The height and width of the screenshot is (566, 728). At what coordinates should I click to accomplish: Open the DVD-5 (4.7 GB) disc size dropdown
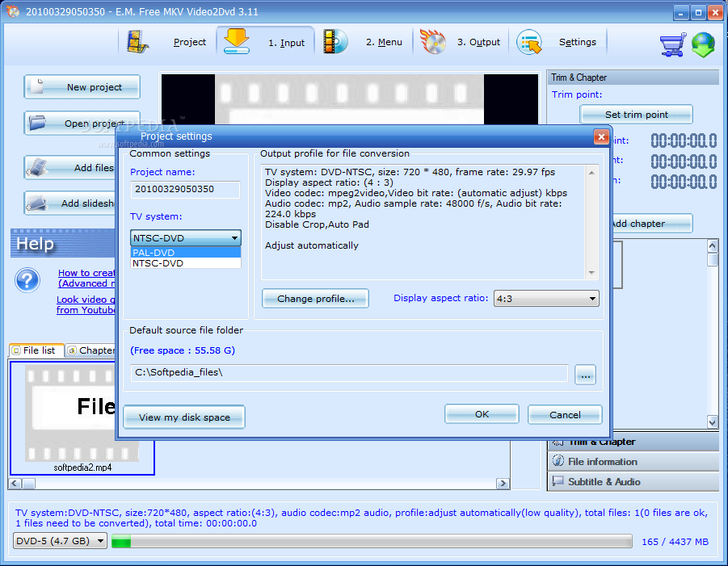60,541
